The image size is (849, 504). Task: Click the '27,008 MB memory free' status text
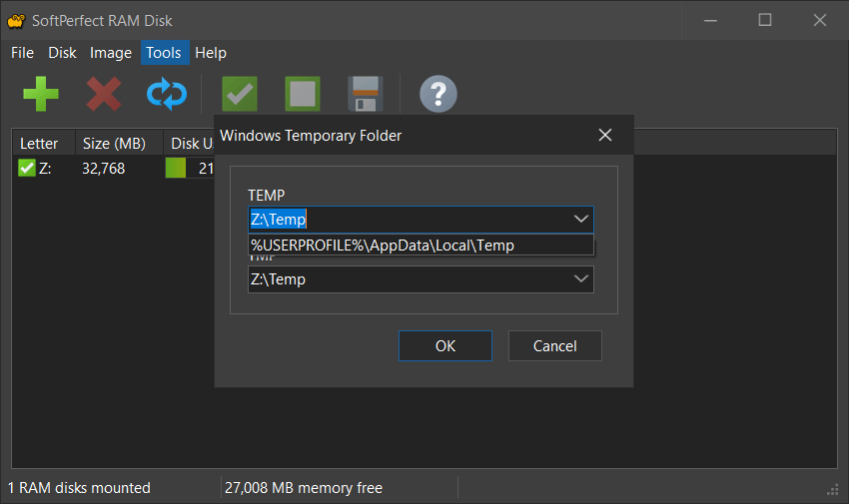click(x=304, y=488)
